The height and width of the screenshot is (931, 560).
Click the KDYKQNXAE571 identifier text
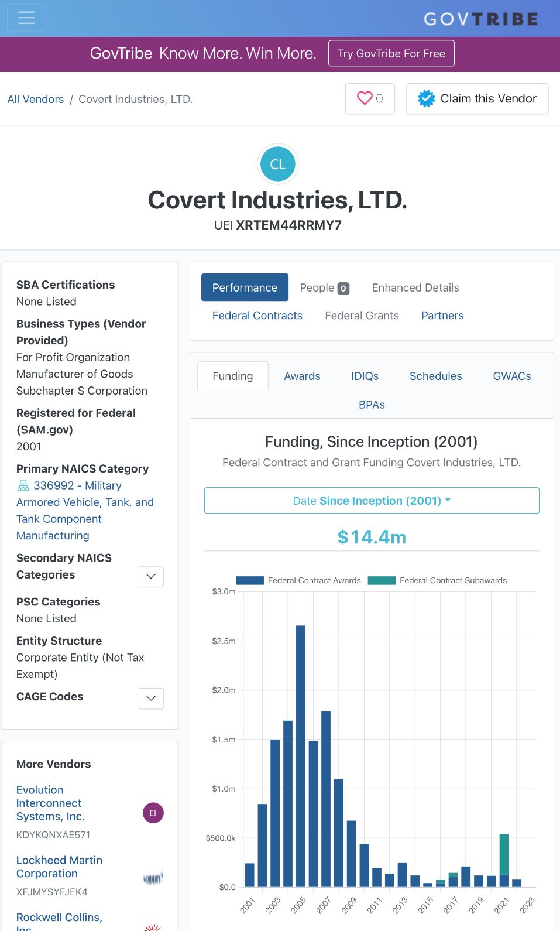click(53, 835)
